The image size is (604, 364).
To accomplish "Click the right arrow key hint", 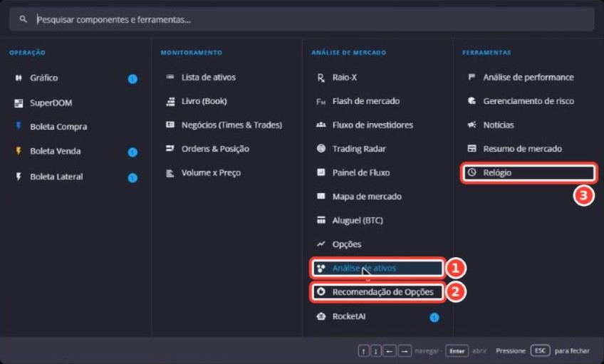I will [x=405, y=351].
